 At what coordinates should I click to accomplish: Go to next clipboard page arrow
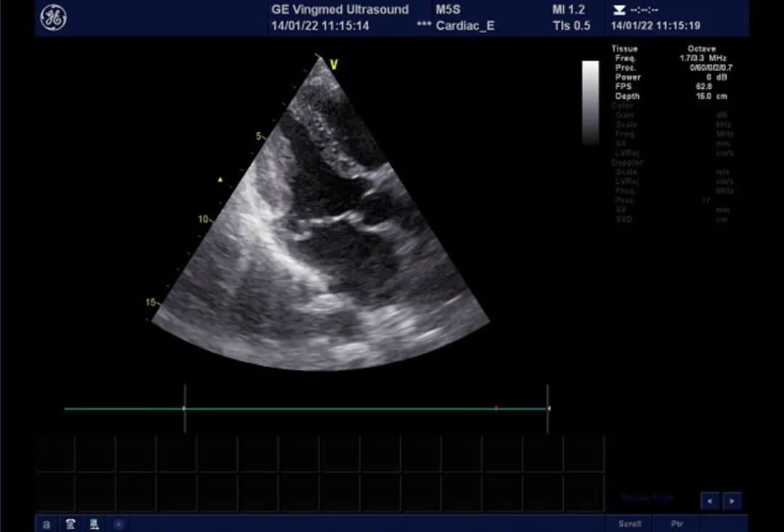pos(732,501)
